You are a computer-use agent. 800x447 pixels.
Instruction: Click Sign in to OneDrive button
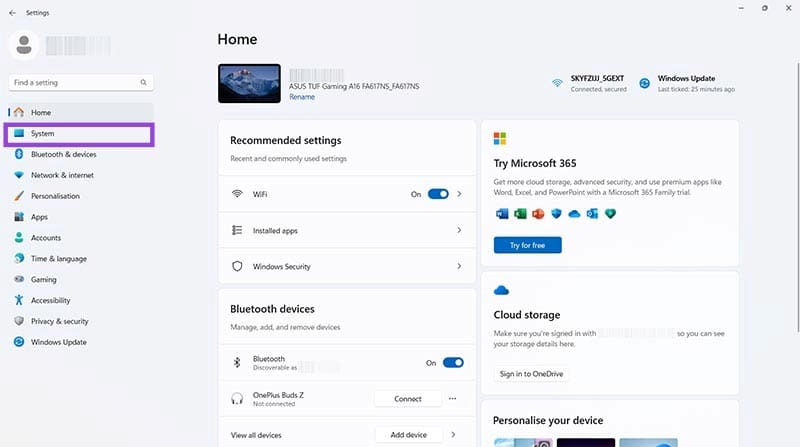click(x=531, y=374)
